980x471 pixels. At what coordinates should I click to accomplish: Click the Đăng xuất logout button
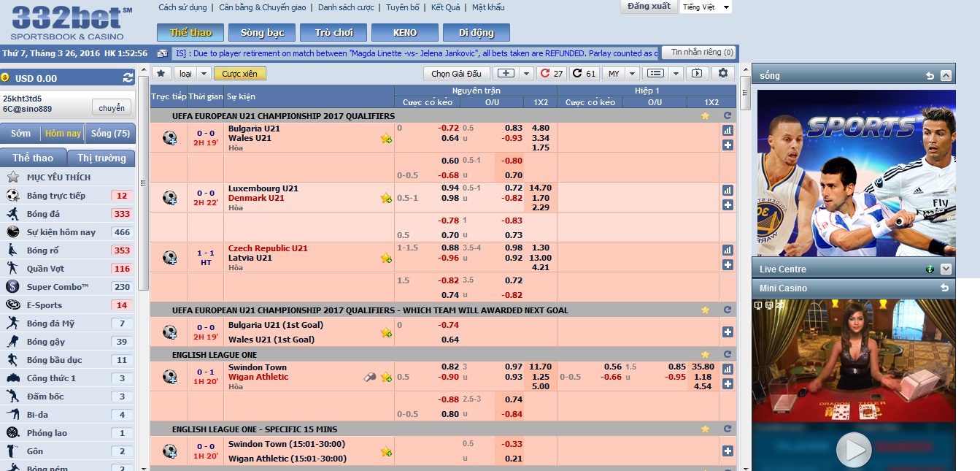tap(649, 7)
